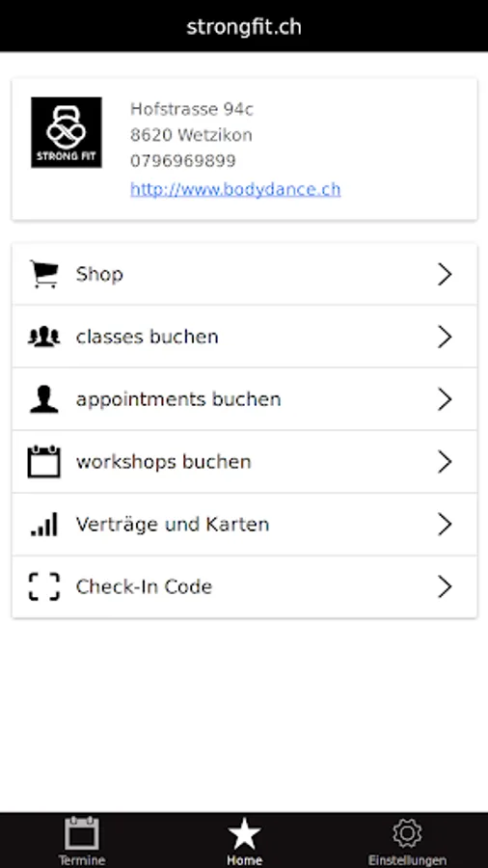
Task: Tap the single person appointments icon
Action: [43, 399]
